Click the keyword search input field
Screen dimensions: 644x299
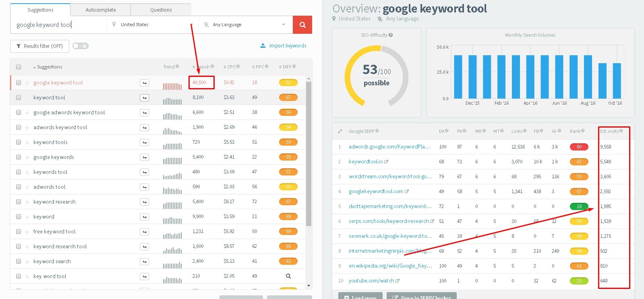[59, 25]
